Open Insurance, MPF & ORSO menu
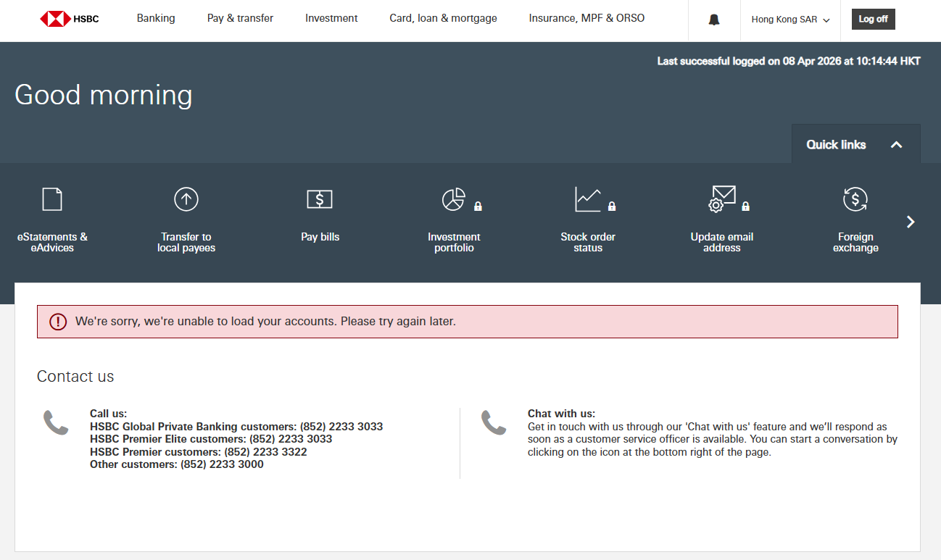Screen dimensions: 941x560 [586, 18]
